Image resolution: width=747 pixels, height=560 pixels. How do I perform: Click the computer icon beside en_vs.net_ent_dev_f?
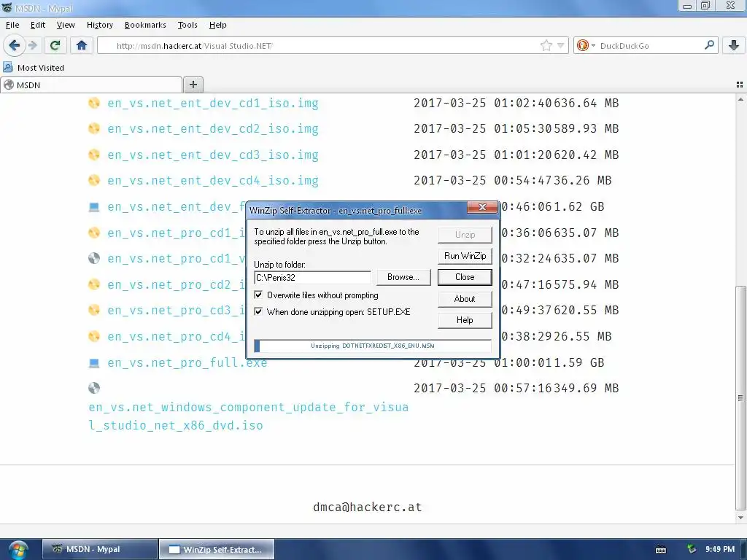(x=94, y=206)
